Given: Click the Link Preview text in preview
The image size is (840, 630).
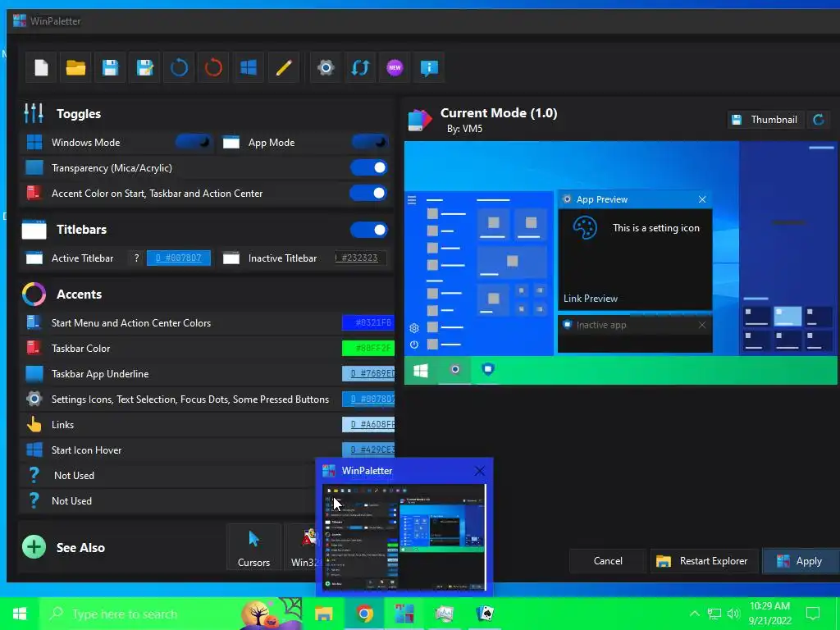Looking at the screenshot, I should 591,299.
